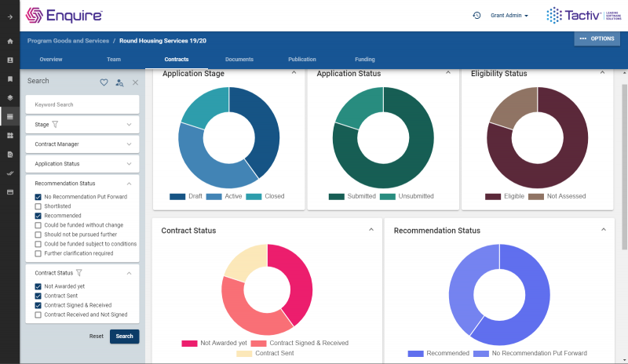Open the history clock icon
The image size is (628, 364).
[476, 15]
